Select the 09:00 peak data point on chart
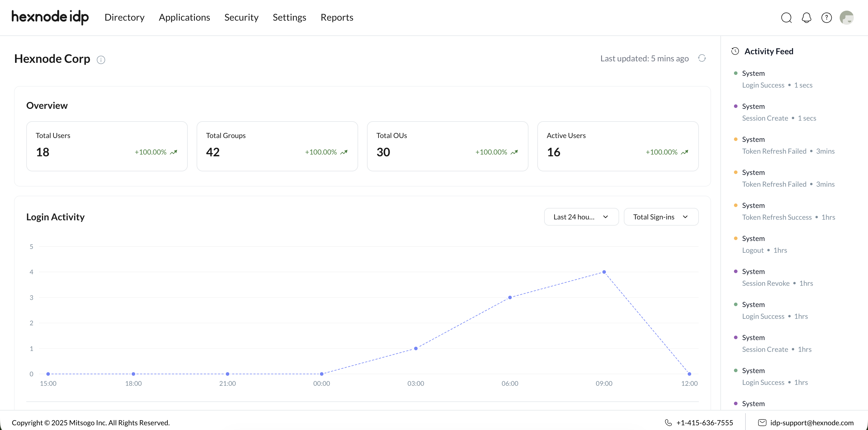 604,272
